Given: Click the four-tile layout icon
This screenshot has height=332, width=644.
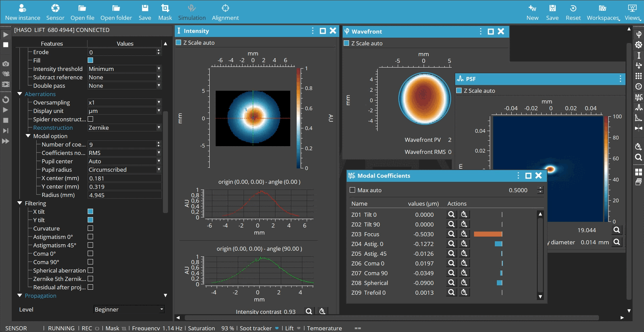Looking at the screenshot, I should (639, 172).
